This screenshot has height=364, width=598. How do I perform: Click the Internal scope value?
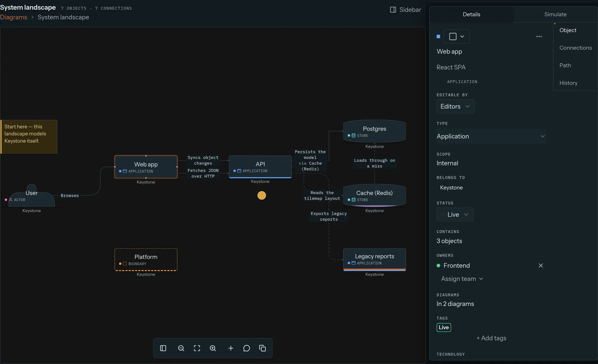[447, 163]
